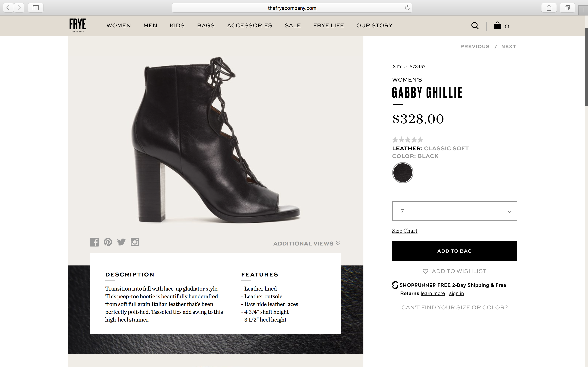This screenshot has height=367, width=588.
Task: Expand Additional Views chevron
Action: [338, 243]
